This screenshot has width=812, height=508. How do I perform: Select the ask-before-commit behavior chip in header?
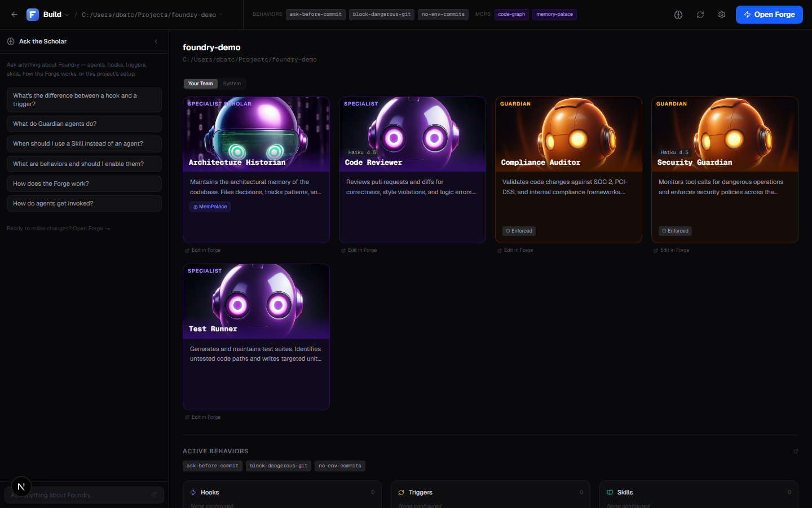tap(315, 14)
